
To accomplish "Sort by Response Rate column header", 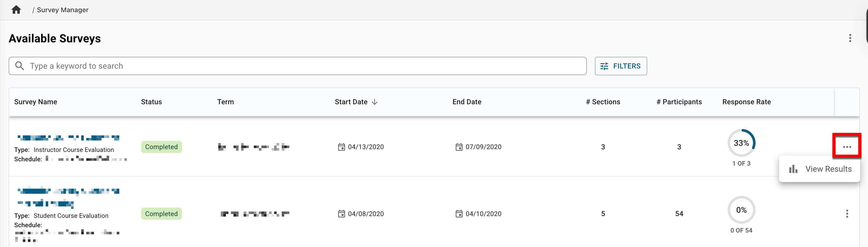I will pyautogui.click(x=746, y=102).
